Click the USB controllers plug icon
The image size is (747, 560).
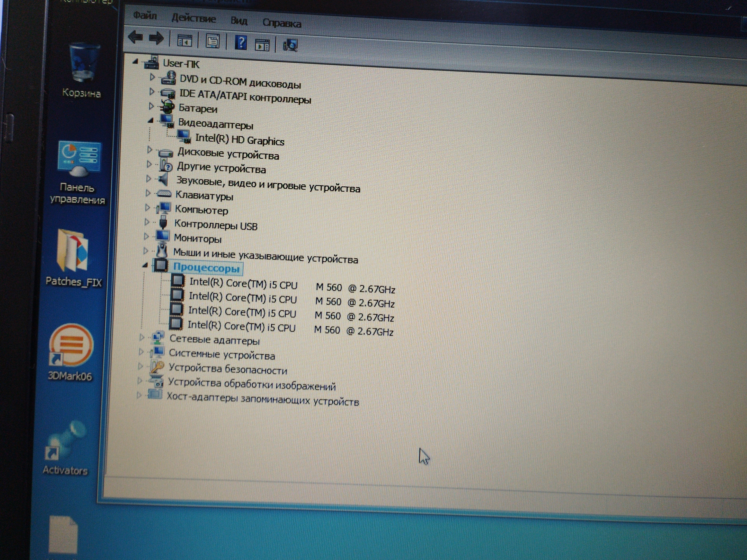tap(163, 222)
